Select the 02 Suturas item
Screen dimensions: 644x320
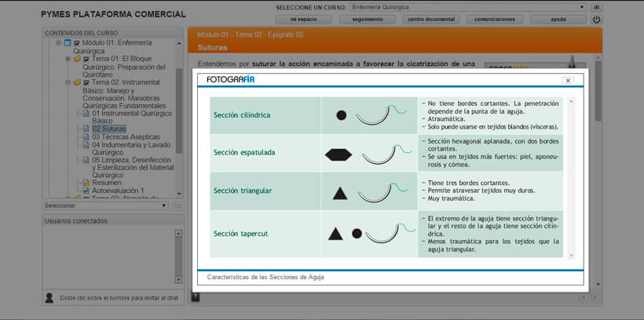[x=109, y=129]
